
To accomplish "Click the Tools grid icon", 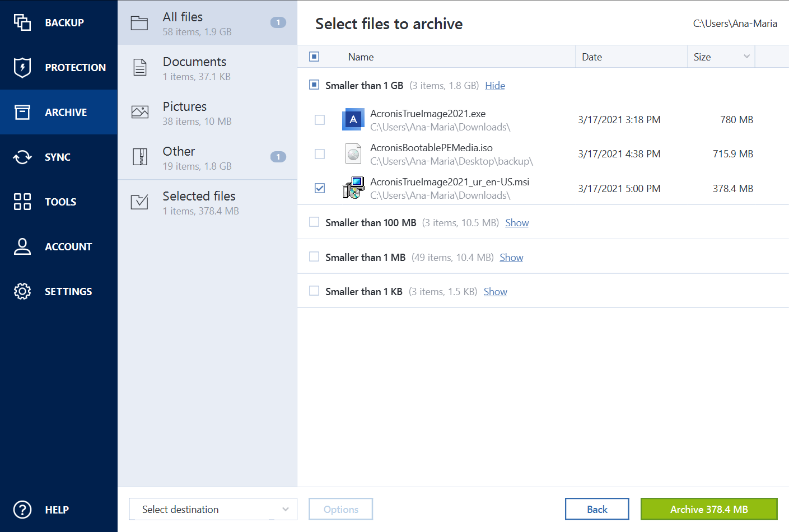I will (x=22, y=202).
